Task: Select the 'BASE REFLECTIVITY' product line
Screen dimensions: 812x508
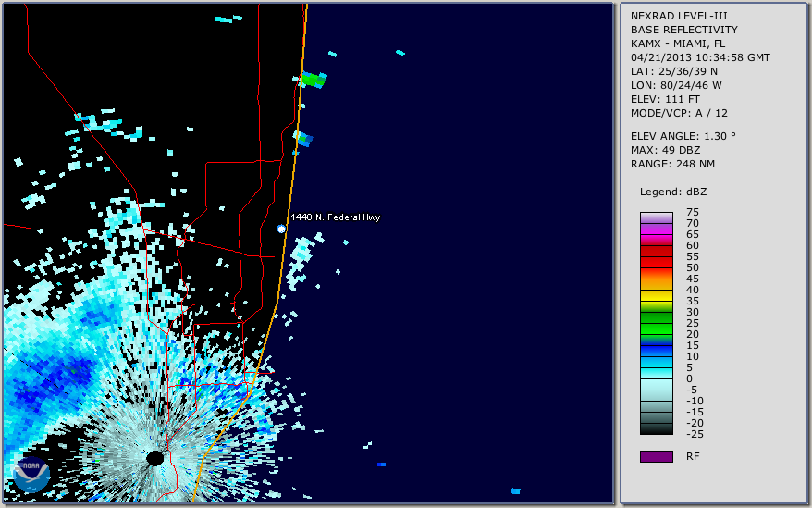Action: pyautogui.click(x=684, y=30)
